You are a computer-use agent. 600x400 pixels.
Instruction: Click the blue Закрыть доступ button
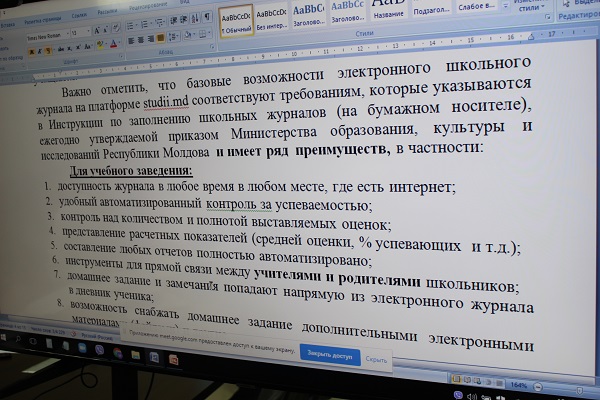pos(330,356)
